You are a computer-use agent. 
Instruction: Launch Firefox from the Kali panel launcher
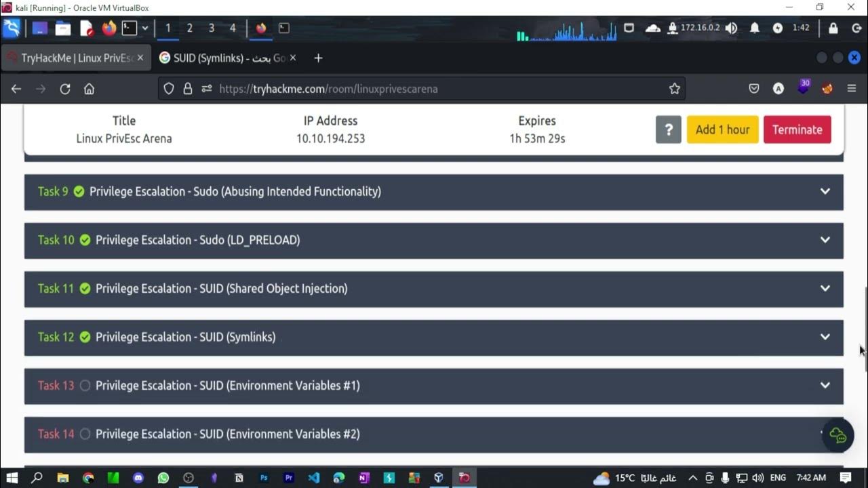[108, 28]
